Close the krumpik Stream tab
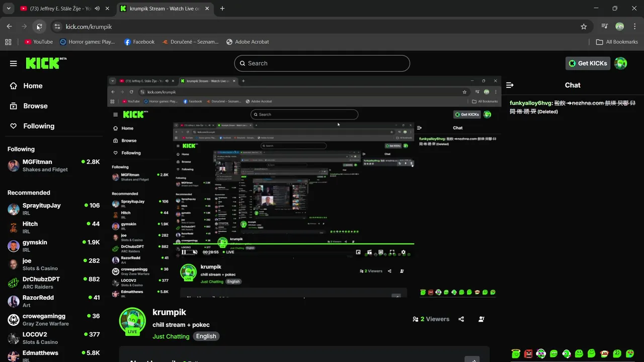This screenshot has width=644, height=362. (207, 9)
